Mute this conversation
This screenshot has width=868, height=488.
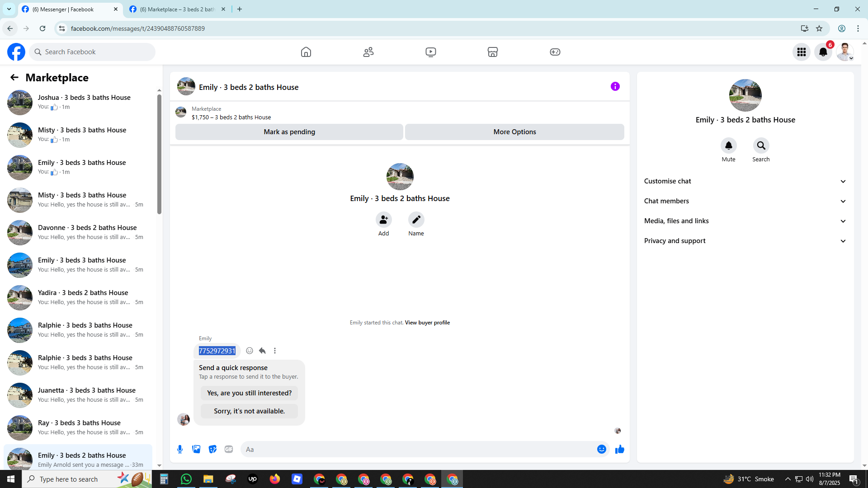[x=728, y=146]
